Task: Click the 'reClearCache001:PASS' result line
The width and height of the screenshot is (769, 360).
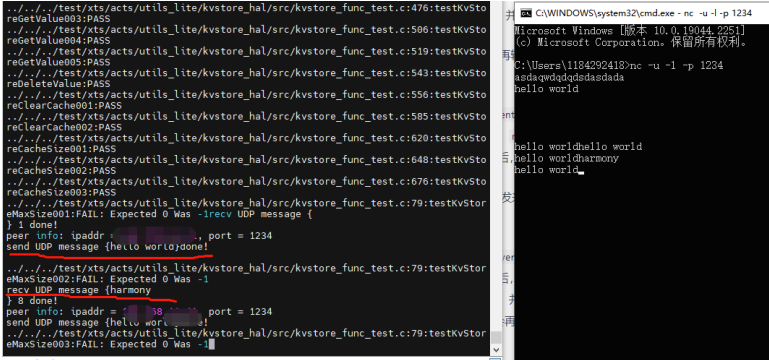Action: 64,105
